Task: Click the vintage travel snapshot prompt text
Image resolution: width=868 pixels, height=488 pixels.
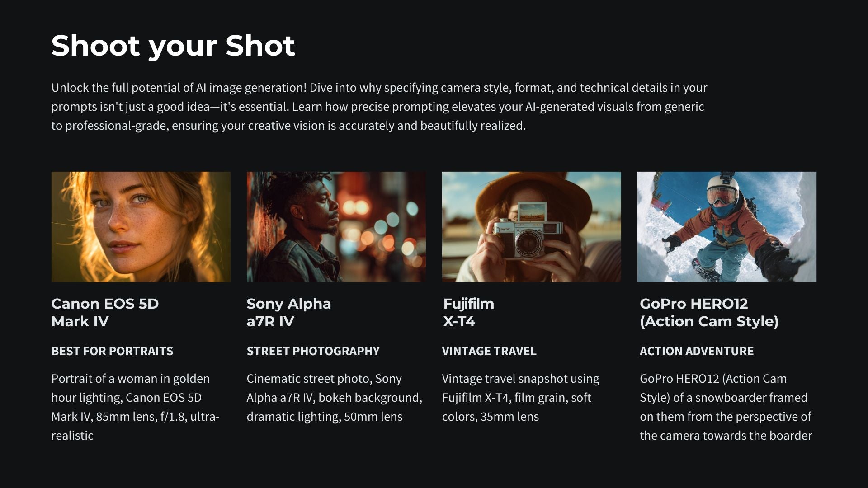Action: click(520, 398)
